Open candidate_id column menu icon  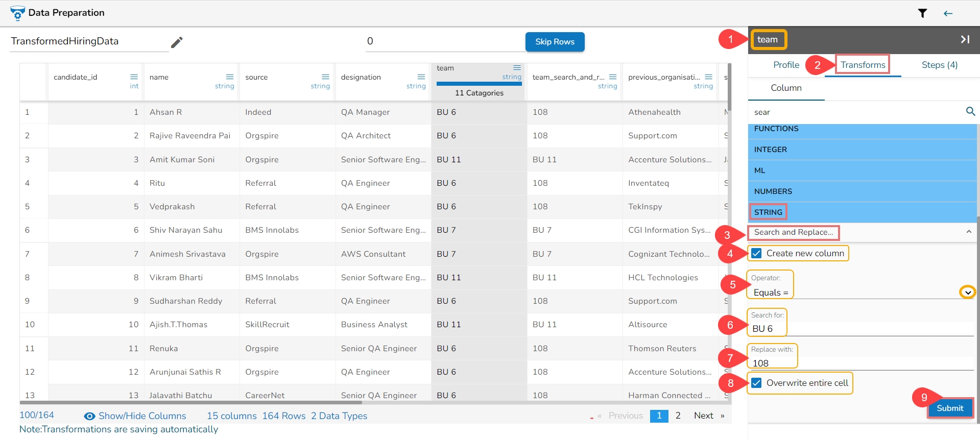(x=134, y=77)
